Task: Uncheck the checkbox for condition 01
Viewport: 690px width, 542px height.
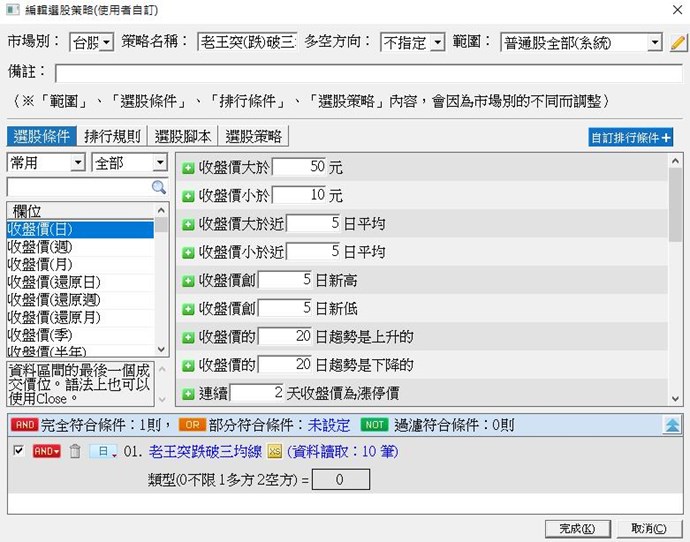Action: point(18,452)
